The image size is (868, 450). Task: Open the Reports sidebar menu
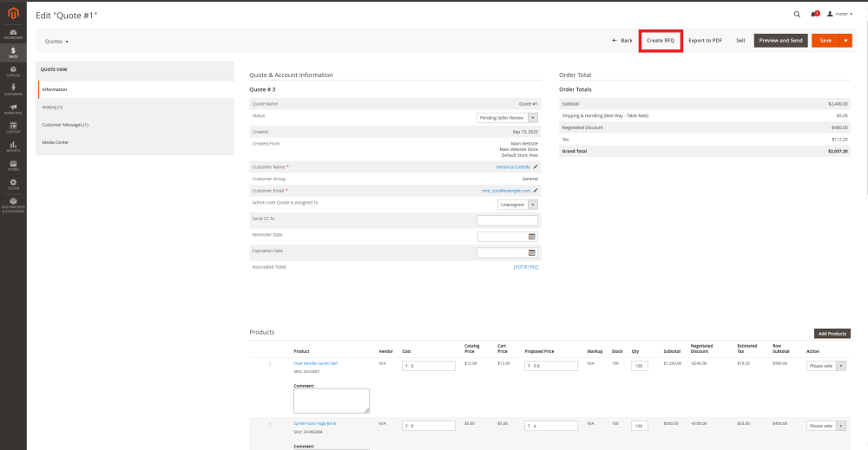coord(13,146)
